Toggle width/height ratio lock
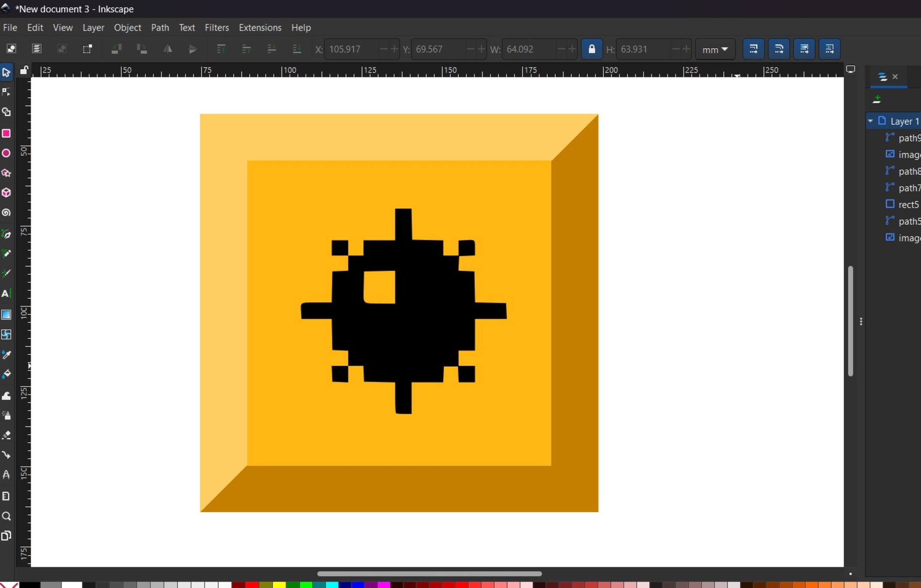Screen dimensions: 921x588 592,49
